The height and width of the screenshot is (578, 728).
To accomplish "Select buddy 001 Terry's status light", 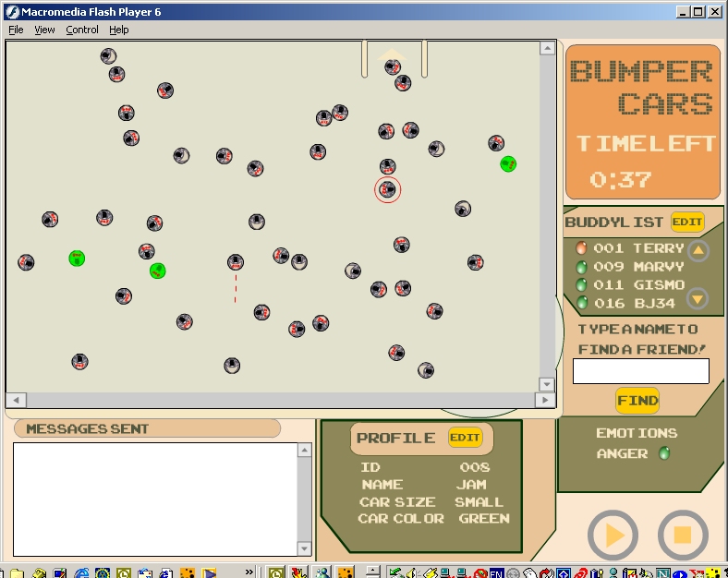I will (581, 247).
